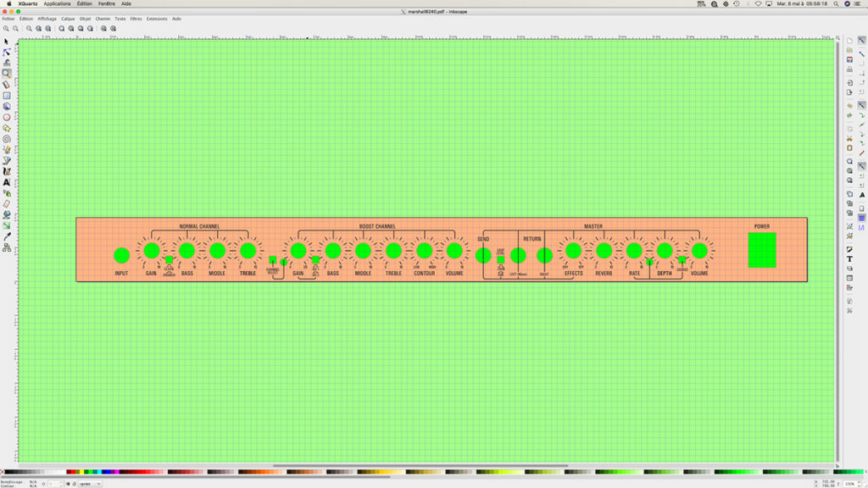The height and width of the screenshot is (488, 868).
Task: Select the Measure tool
Action: 7,85
